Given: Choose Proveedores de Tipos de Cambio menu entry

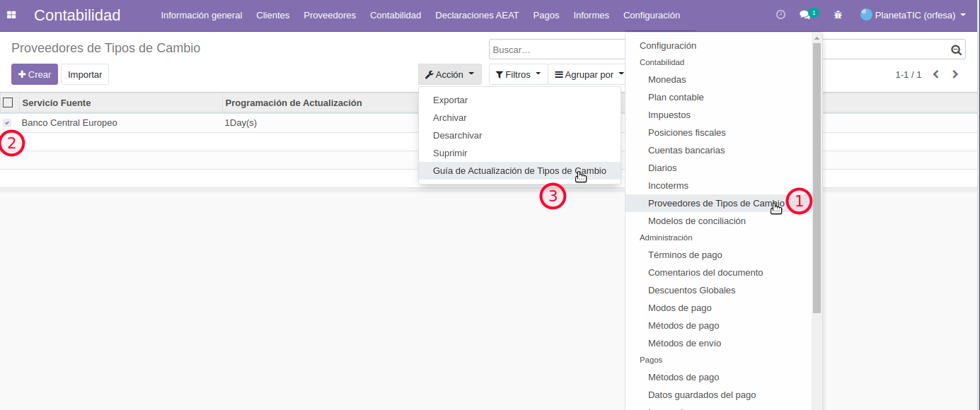Looking at the screenshot, I should (715, 204).
